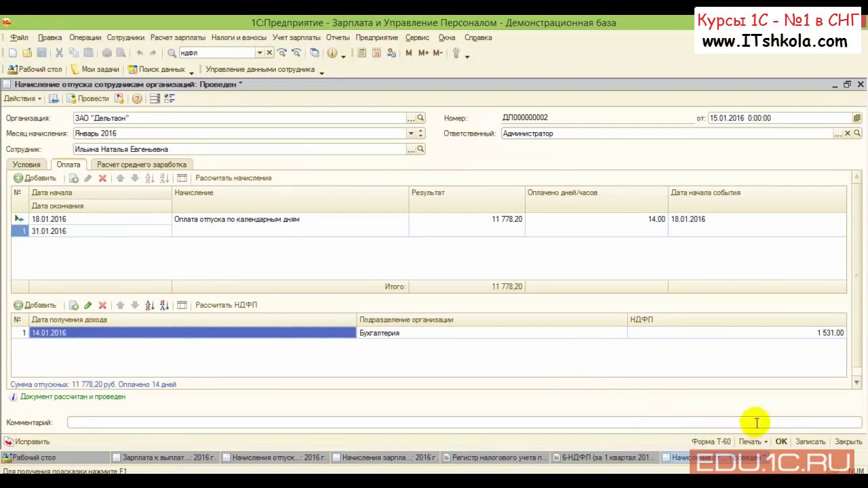This screenshot has width=868, height=488.
Task: Open the Файл menu
Action: point(19,38)
